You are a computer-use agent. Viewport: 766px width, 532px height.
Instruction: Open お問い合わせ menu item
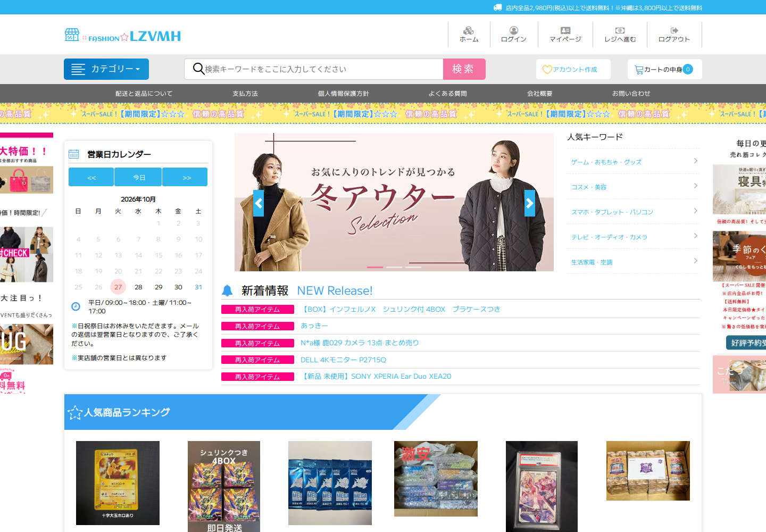point(631,94)
